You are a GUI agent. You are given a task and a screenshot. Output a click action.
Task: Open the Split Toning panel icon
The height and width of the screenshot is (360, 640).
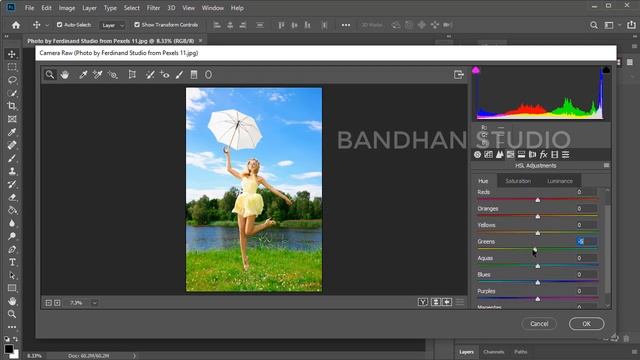coord(521,154)
